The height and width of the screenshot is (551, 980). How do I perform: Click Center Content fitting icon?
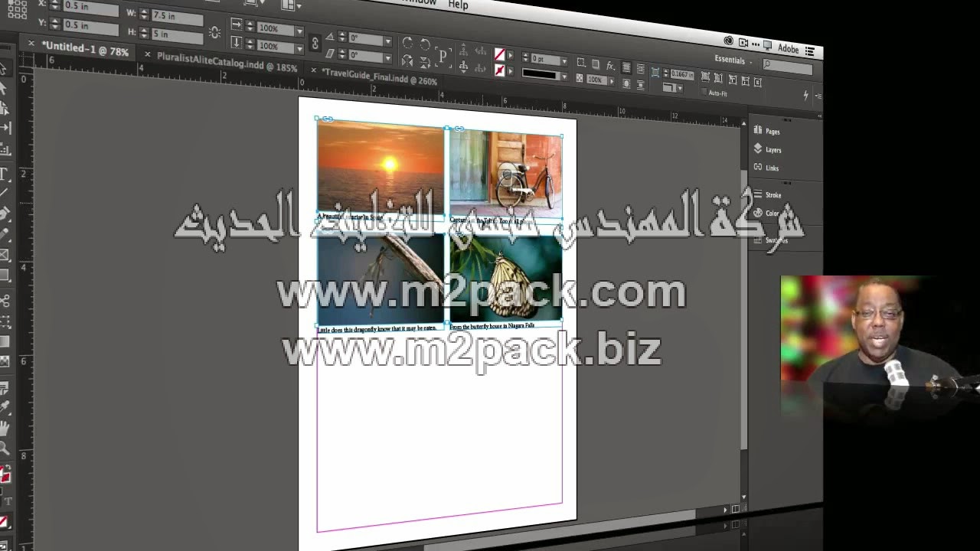pos(758,82)
